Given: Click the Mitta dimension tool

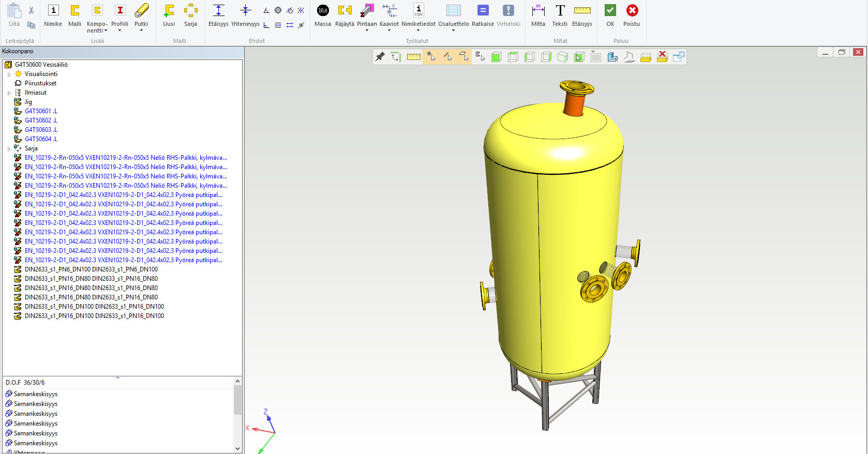Looking at the screenshot, I should [538, 15].
